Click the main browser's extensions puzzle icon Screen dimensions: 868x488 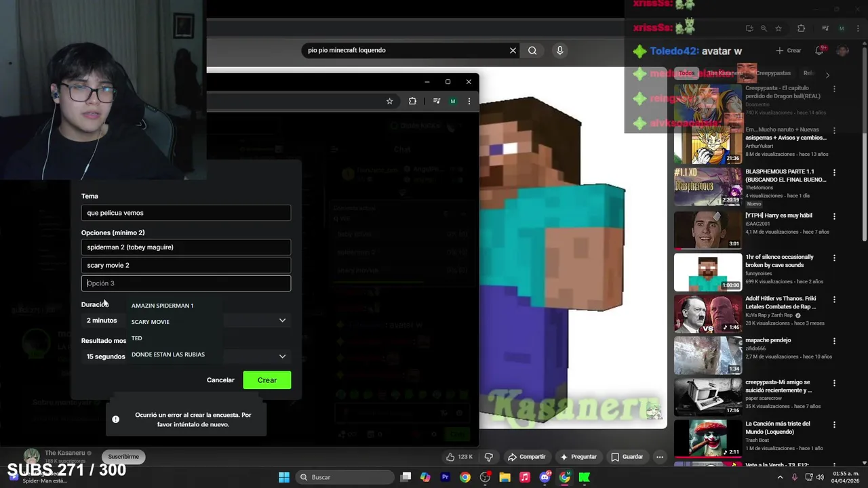click(x=801, y=28)
